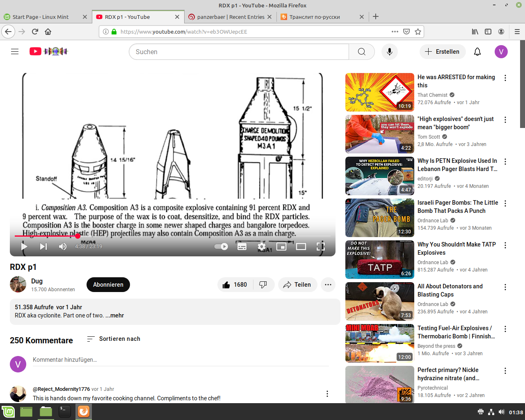Toggle the Firefox sidebar view
Image resolution: width=525 pixels, height=420 pixels.
coord(488,32)
